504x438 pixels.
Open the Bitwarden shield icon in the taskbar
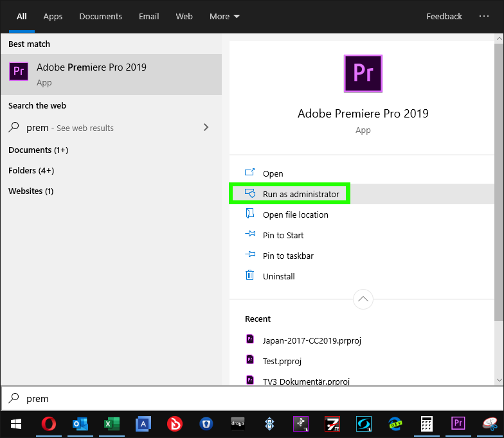point(206,424)
